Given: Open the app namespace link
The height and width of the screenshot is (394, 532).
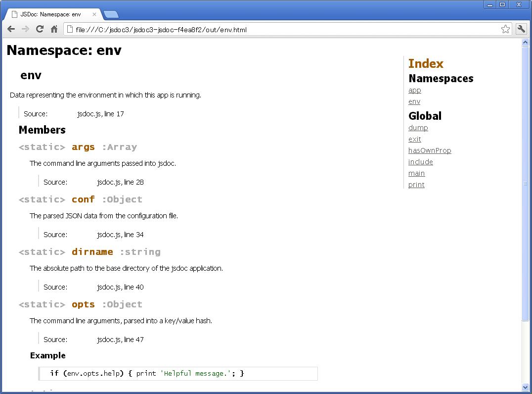Looking at the screenshot, I should (414, 90).
